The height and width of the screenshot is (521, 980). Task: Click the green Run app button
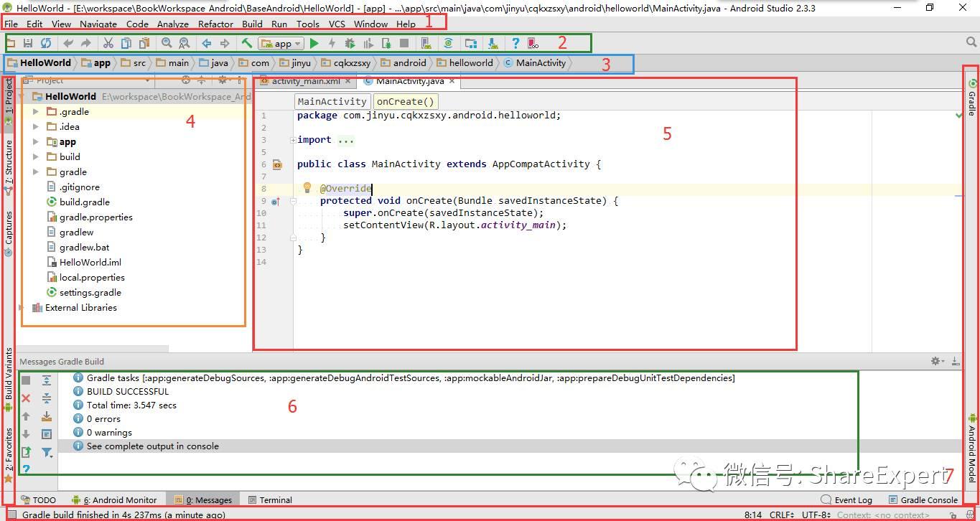tap(314, 44)
